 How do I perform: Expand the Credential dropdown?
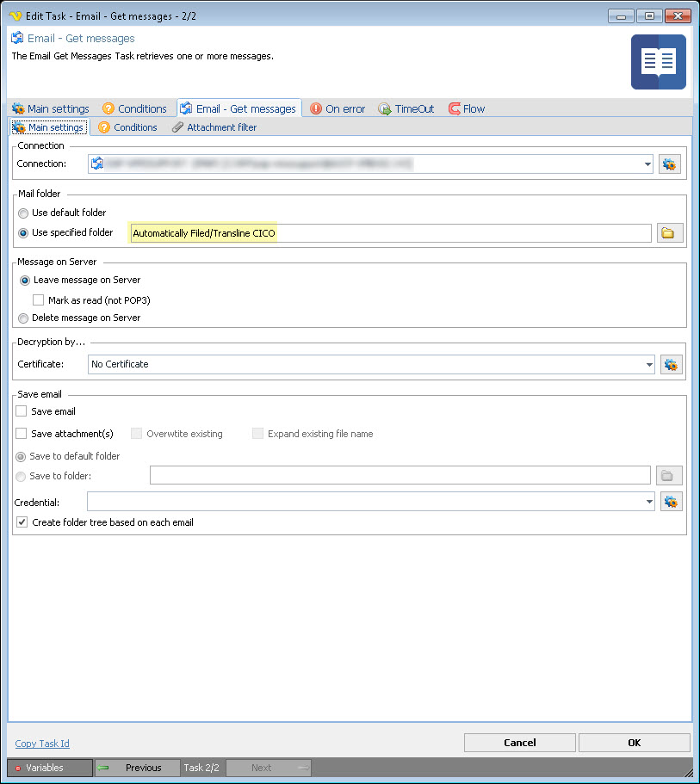pyautogui.click(x=647, y=501)
